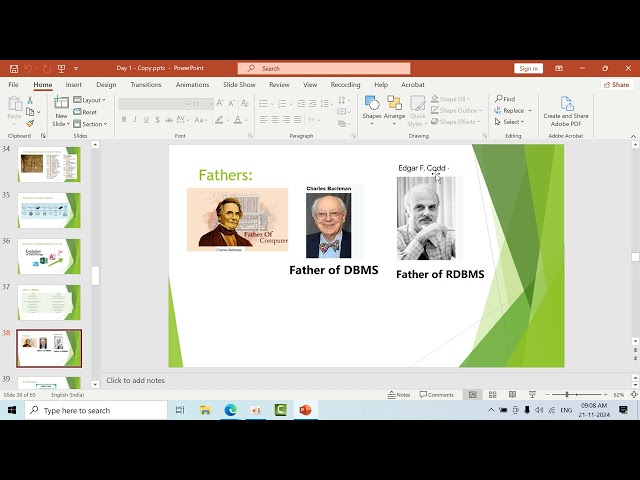Select slide 36 thumbnail

(49, 256)
